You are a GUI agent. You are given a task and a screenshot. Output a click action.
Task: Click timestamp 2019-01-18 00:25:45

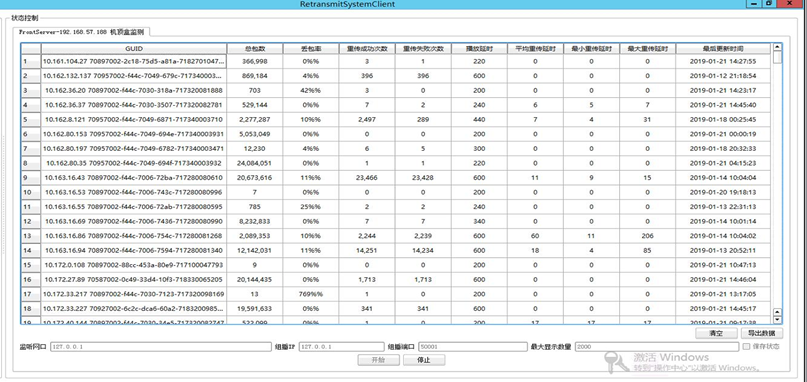coord(723,119)
